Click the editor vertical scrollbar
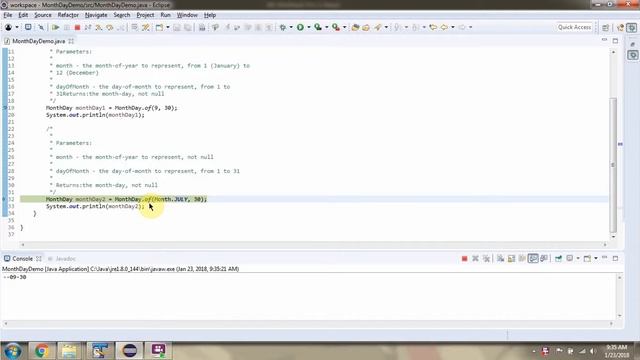The image size is (640, 360). pos(613,165)
